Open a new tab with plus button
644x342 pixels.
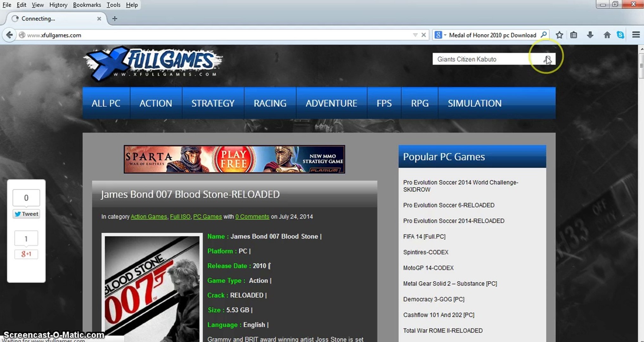tap(115, 19)
